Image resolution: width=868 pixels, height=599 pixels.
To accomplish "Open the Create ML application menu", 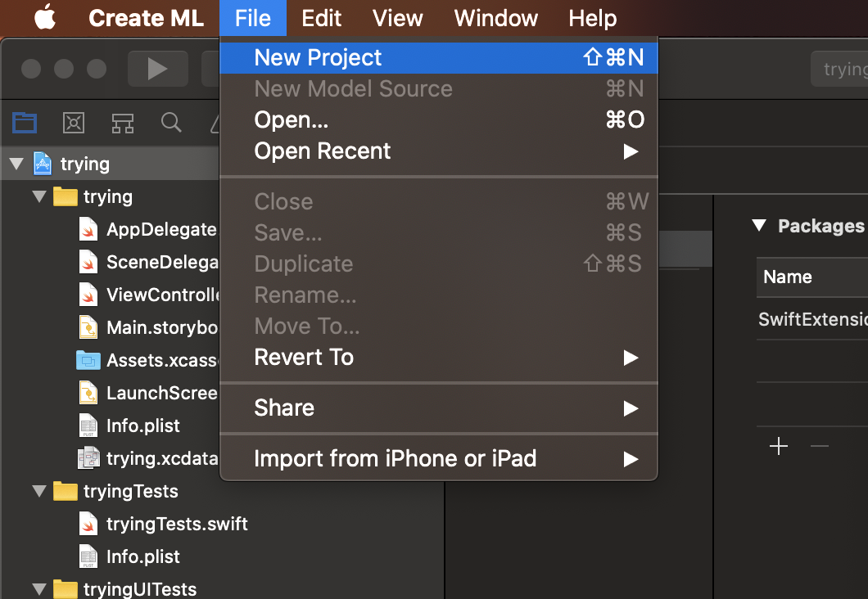I will [146, 18].
